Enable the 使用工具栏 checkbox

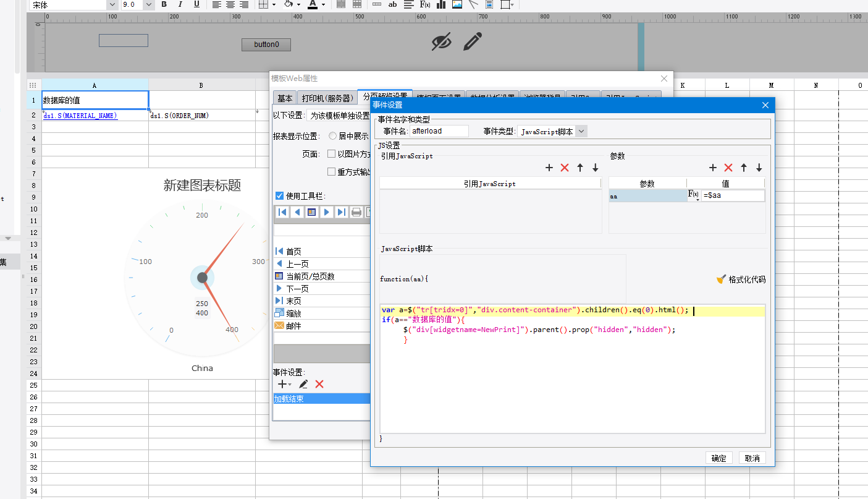pyautogui.click(x=280, y=196)
